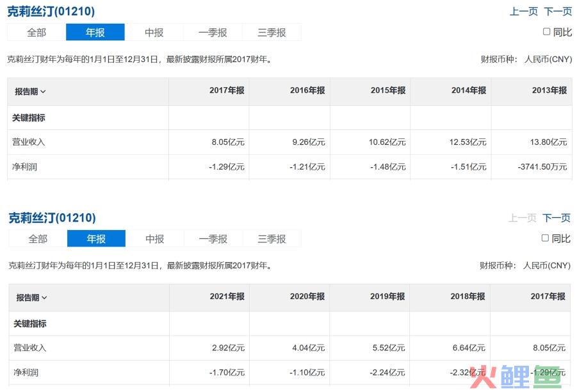
Task: Click 营业收入 row label in lower table
Action: [30, 348]
